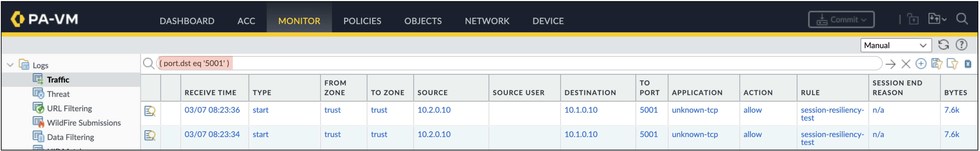
Task: Open the Manual refresh interval dropdown
Action: click(895, 45)
